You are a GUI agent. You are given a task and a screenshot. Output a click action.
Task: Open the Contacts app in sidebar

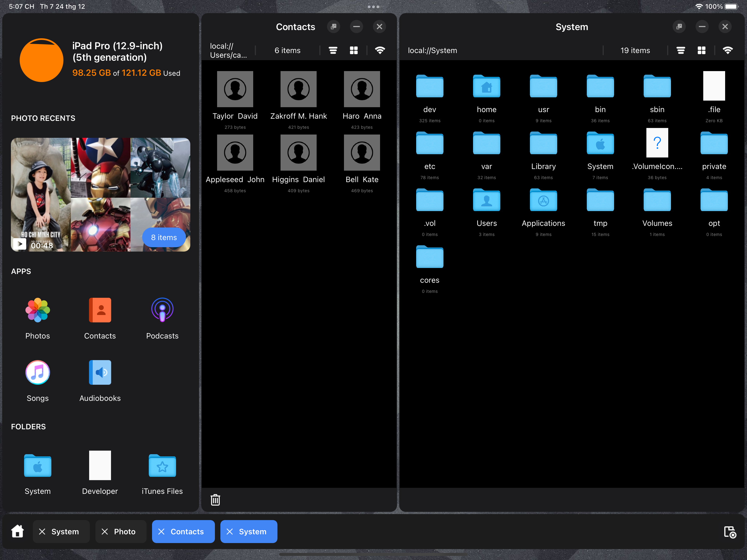click(100, 310)
